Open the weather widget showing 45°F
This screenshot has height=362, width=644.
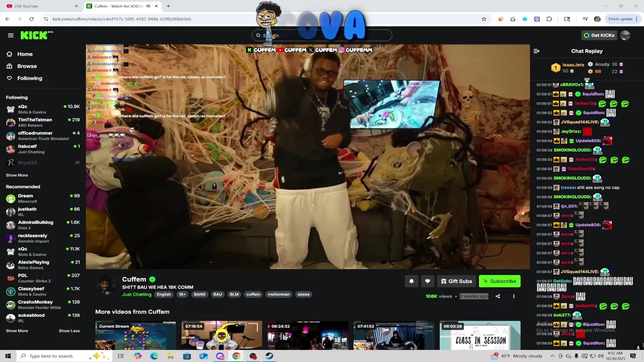517,356
